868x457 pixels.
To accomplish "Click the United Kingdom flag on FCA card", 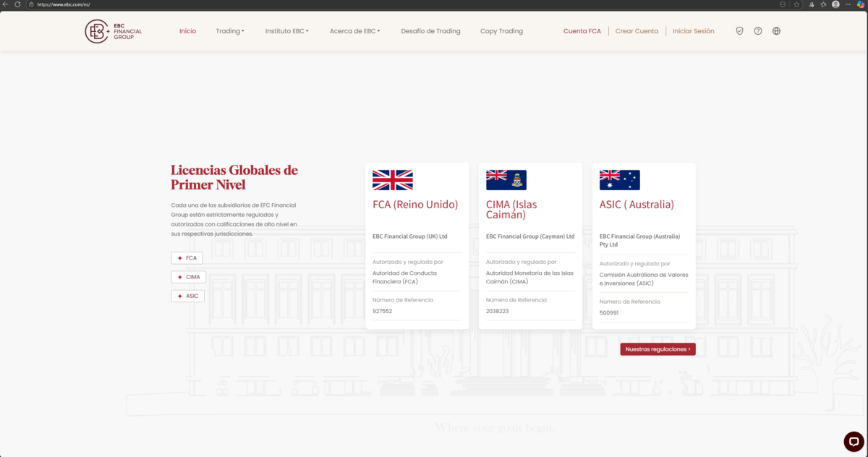I will tap(393, 180).
